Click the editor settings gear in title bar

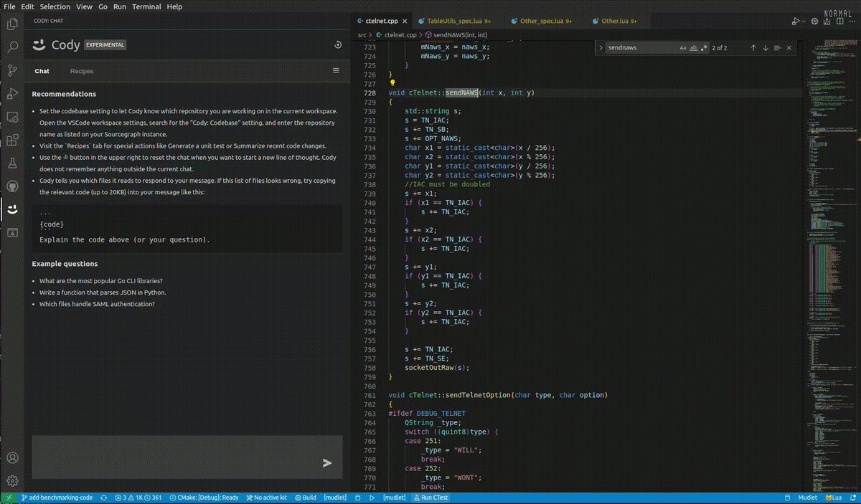tap(814, 22)
